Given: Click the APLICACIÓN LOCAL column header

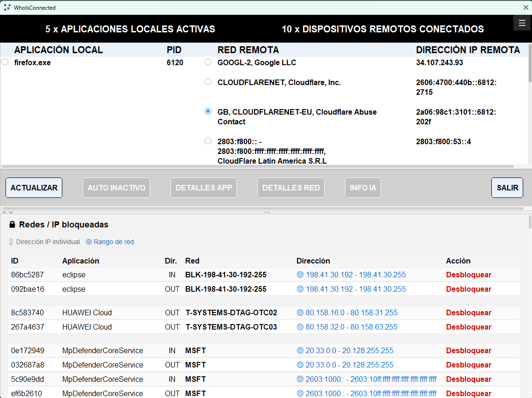Looking at the screenshot, I should [58, 50].
